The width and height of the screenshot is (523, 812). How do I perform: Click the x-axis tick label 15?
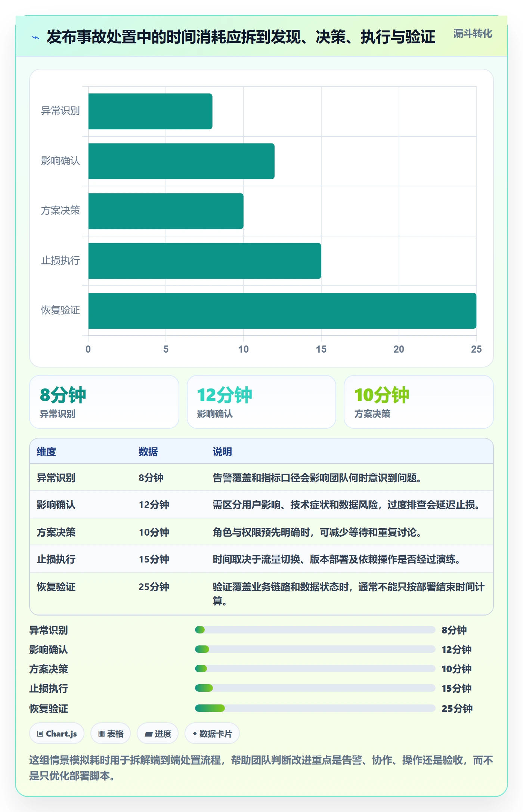point(321,349)
